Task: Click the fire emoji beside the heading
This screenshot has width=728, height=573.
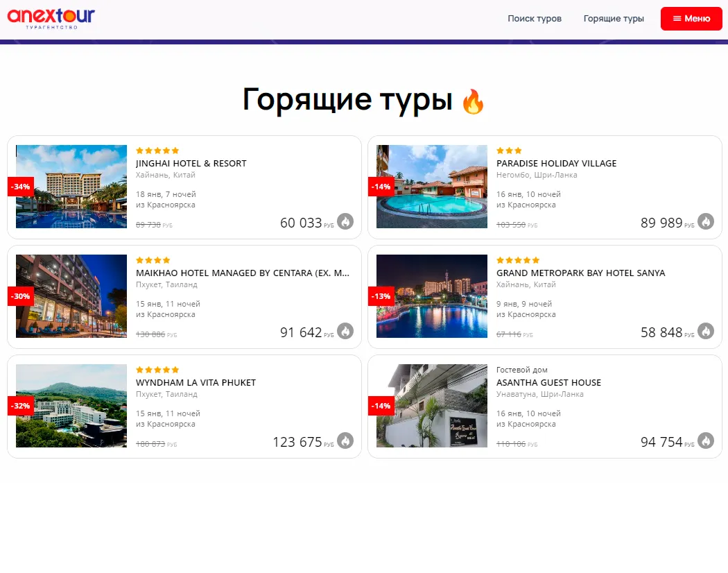Action: [x=473, y=101]
